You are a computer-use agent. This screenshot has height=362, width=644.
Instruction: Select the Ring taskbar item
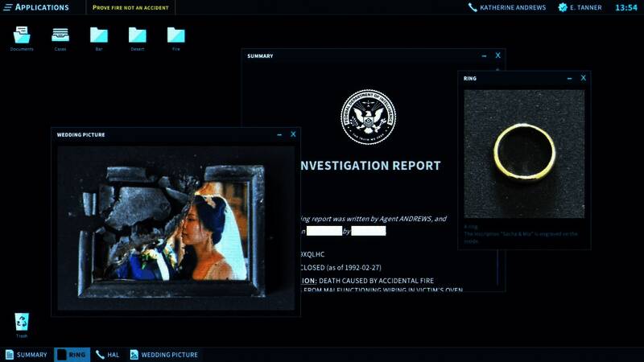(72, 355)
